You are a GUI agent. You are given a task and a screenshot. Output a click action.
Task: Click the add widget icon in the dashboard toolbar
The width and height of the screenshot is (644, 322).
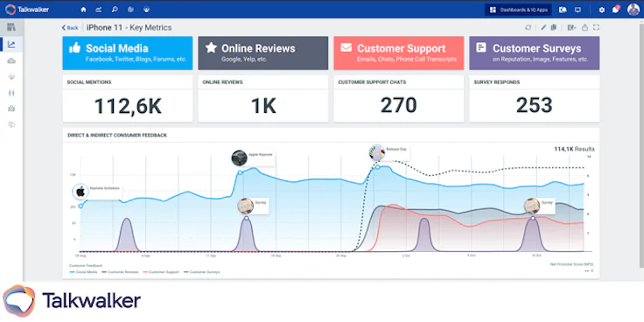point(571,27)
